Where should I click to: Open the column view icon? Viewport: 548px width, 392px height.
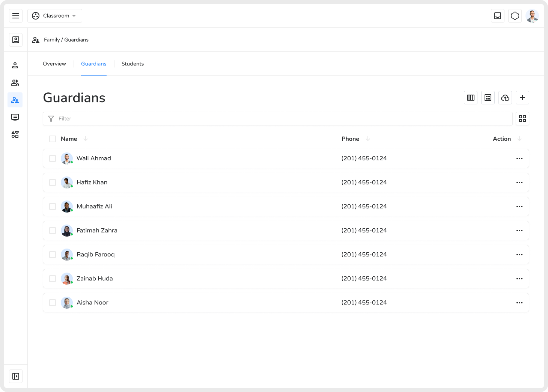[x=471, y=98]
